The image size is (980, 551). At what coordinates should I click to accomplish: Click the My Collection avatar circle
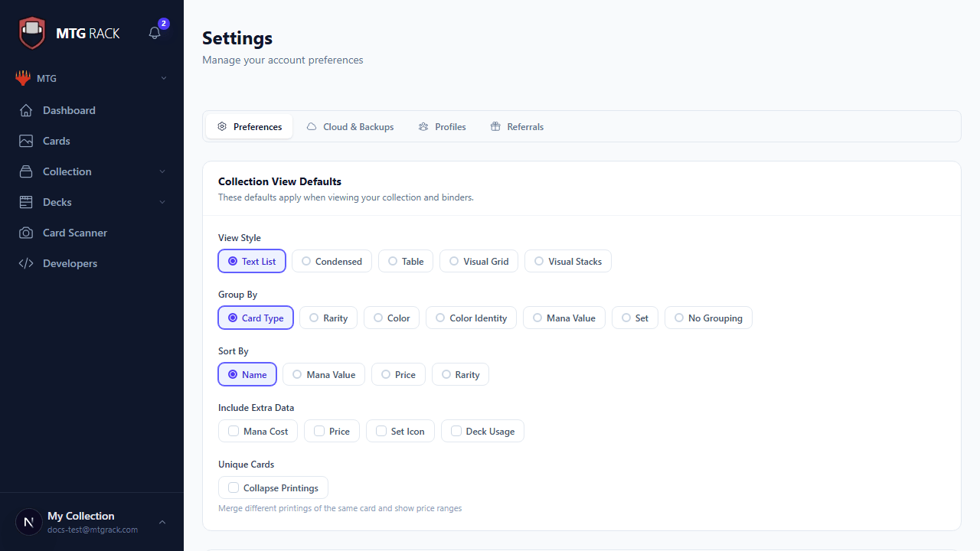coord(28,521)
